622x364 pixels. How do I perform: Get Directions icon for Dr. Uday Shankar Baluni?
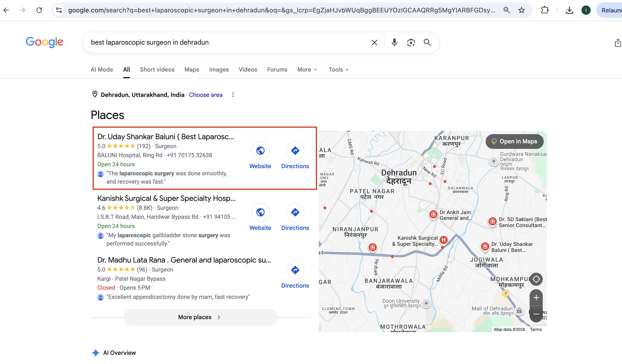[x=295, y=150]
